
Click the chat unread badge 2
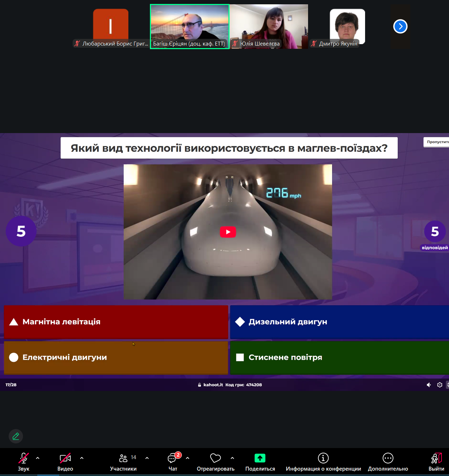coord(178,455)
